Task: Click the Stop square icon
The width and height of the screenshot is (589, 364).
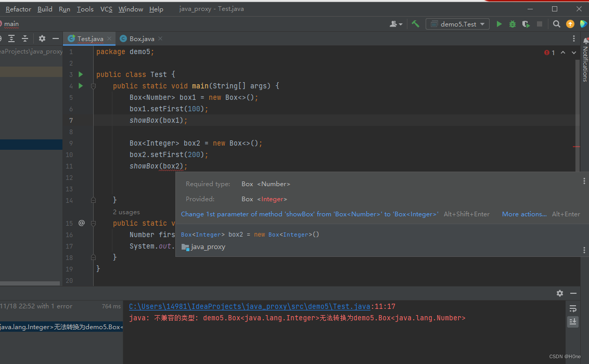Action: tap(540, 24)
